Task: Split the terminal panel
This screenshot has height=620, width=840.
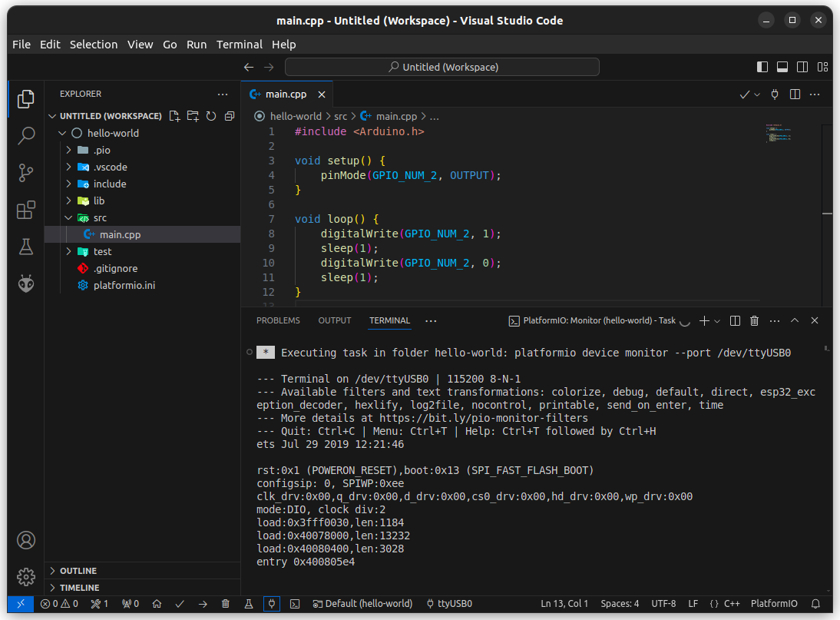Action: [735, 320]
